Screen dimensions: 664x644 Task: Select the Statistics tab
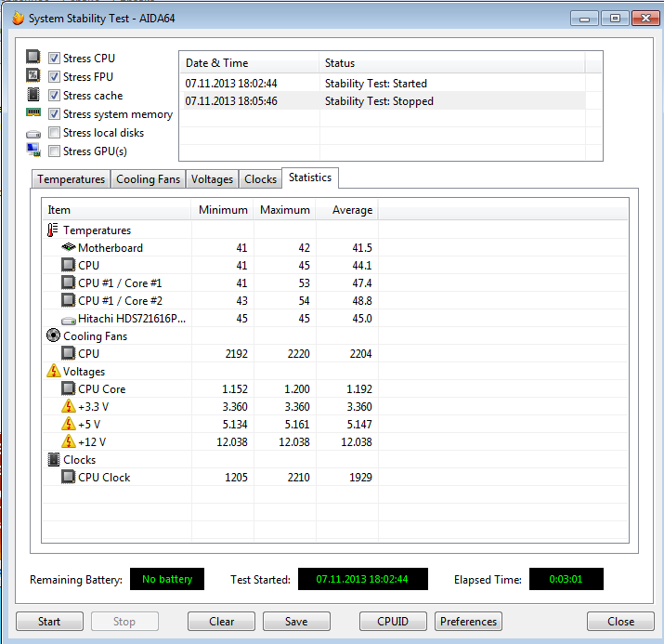click(x=310, y=177)
